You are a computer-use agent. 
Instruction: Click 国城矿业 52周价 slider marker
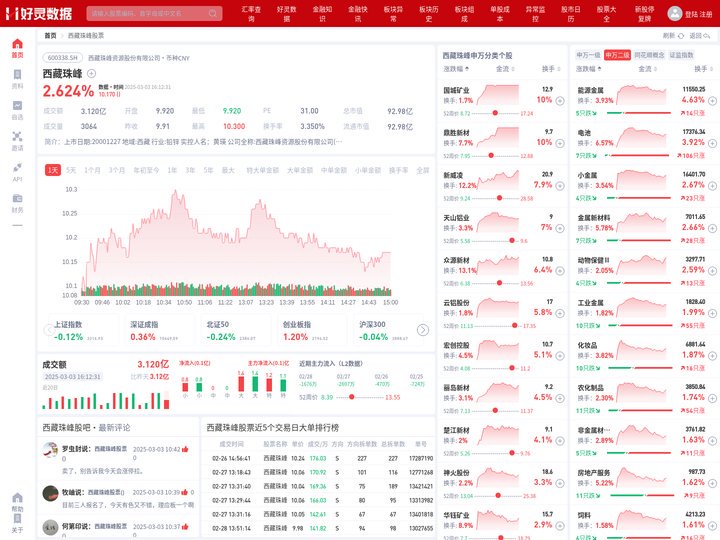tap(495, 113)
